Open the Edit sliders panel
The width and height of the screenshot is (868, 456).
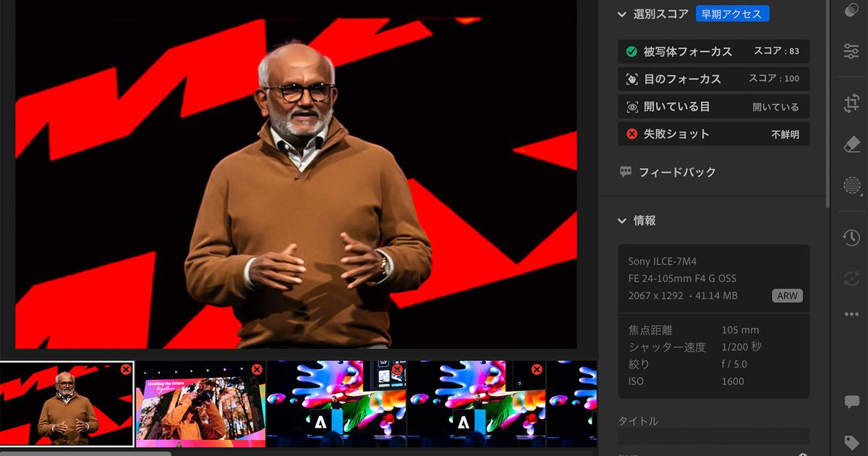(851, 51)
